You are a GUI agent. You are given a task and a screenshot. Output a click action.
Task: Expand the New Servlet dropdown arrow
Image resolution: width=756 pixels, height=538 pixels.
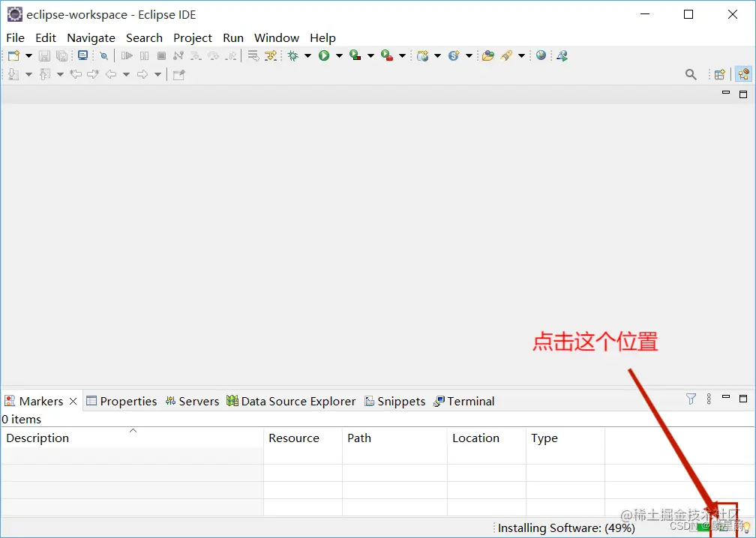(x=469, y=56)
